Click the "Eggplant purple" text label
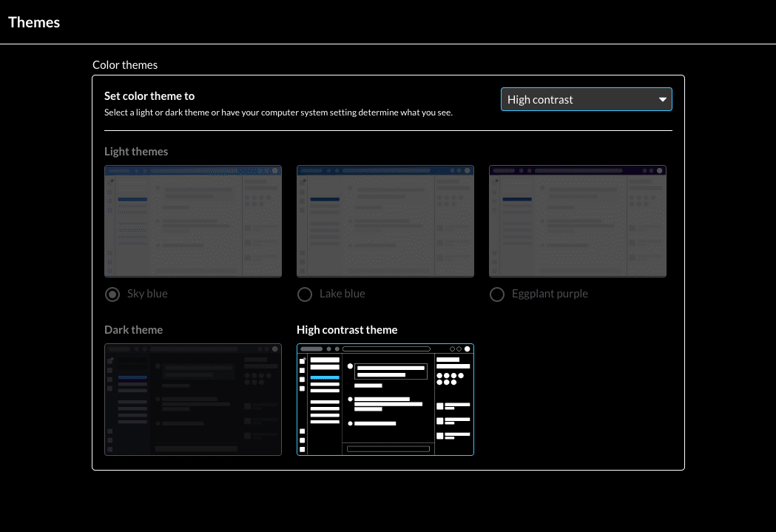 pyautogui.click(x=550, y=294)
